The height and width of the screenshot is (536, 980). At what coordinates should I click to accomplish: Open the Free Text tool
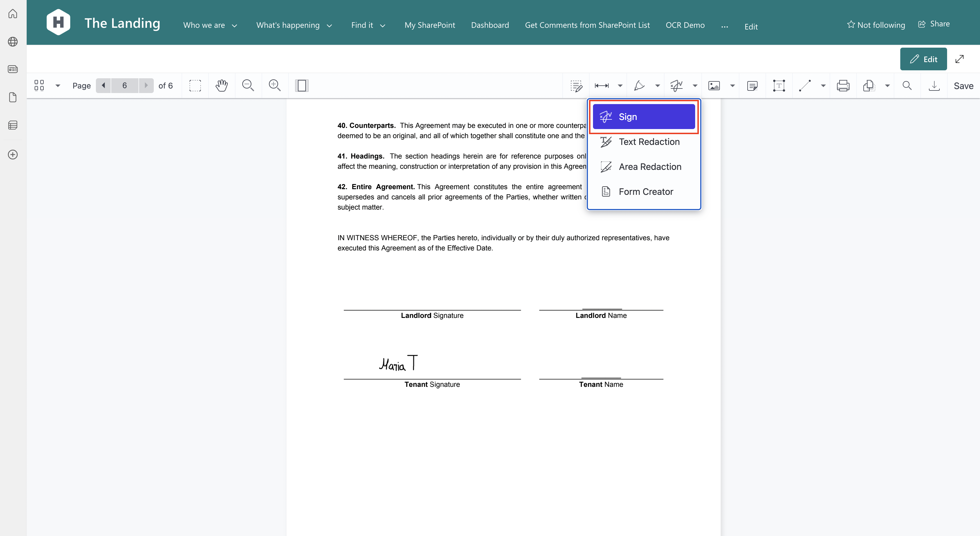point(779,85)
